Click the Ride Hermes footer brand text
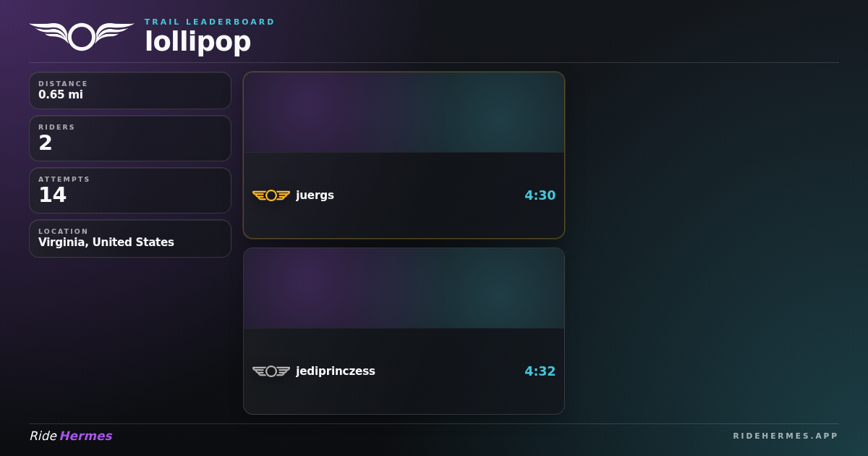The width and height of the screenshot is (868, 456). tap(71, 436)
